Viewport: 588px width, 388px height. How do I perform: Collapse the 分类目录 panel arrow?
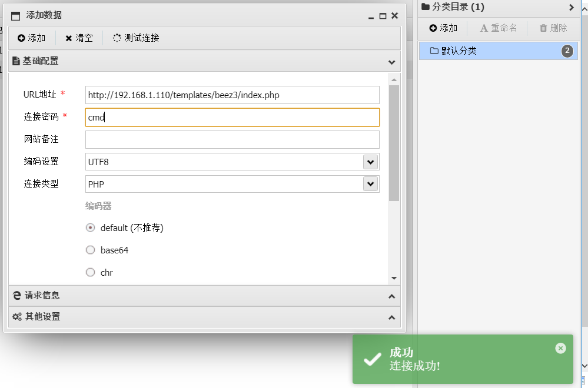click(572, 7)
